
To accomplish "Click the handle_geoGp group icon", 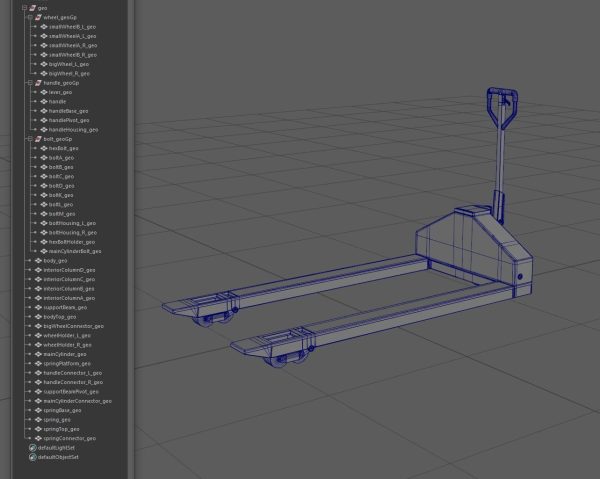I will point(38,83).
